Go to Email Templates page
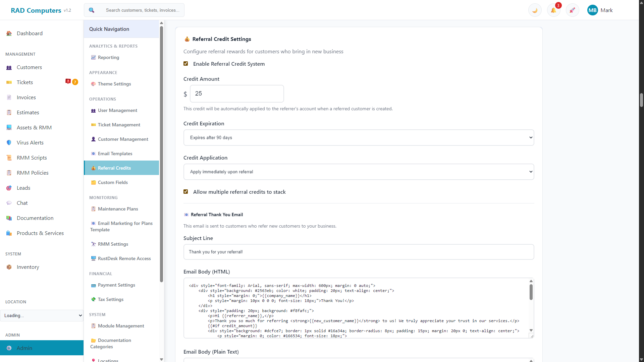Image resolution: width=644 pixels, height=362 pixels. [x=115, y=154]
